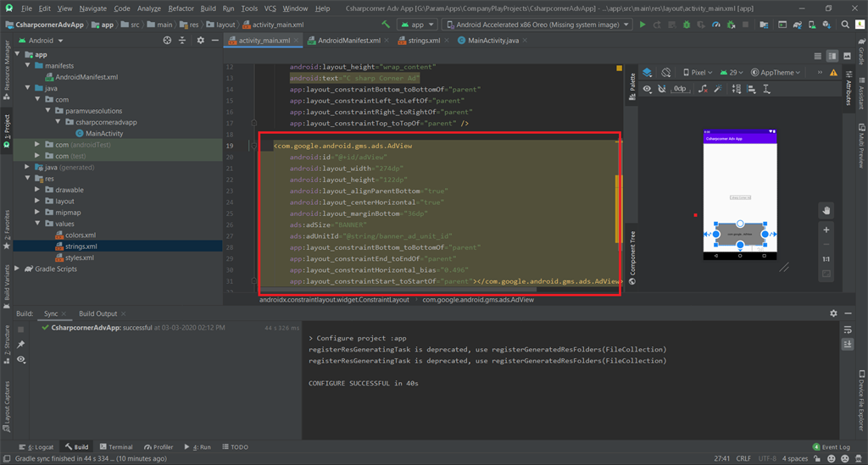Open Search Everywhere magnifier icon
The height and width of the screenshot is (465, 868).
845,25
